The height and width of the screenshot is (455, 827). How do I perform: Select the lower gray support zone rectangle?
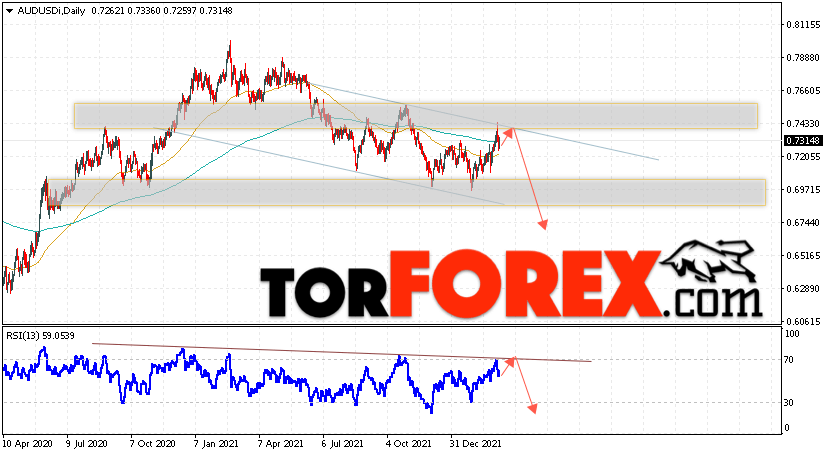406,192
